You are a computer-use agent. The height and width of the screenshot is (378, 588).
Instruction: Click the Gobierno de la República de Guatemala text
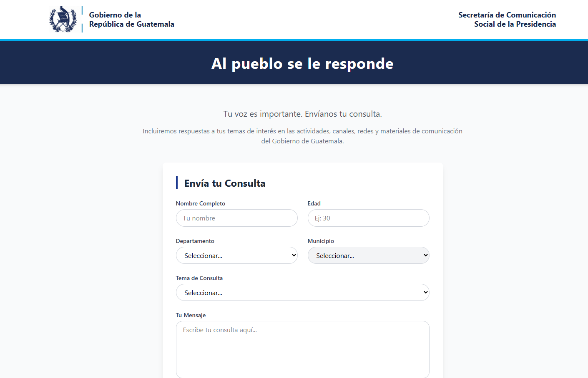pyautogui.click(x=131, y=19)
